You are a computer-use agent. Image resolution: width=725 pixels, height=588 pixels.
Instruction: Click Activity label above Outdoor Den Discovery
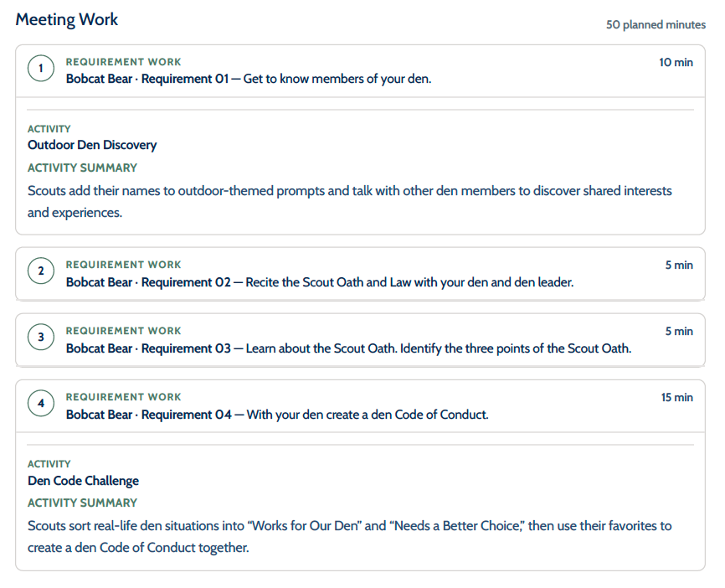pyautogui.click(x=49, y=129)
